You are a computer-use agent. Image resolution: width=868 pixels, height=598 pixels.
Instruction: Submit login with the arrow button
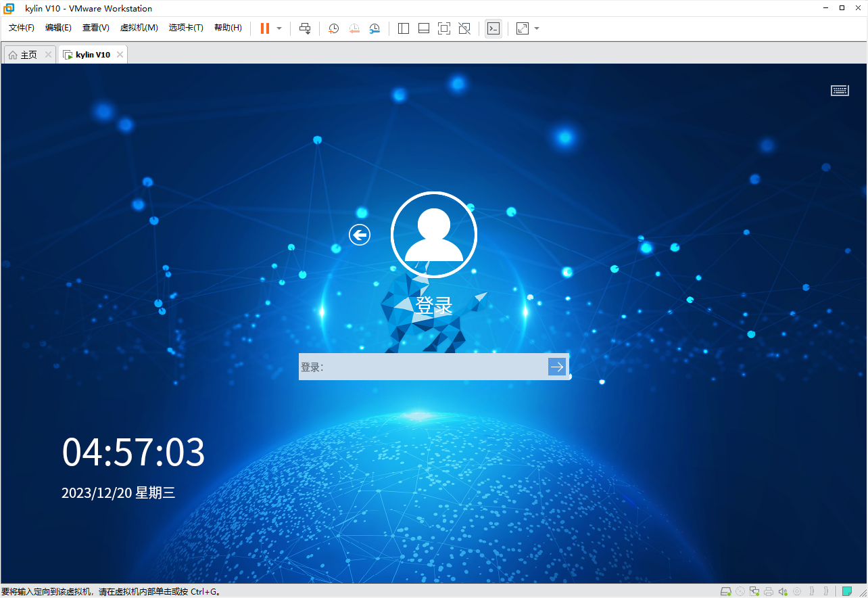[557, 367]
